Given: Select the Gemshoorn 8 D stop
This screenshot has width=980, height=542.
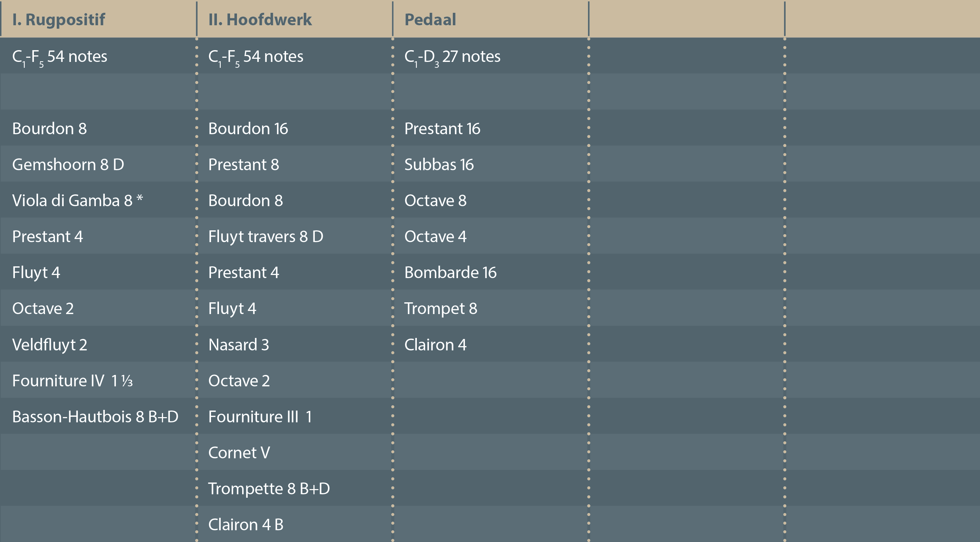Looking at the screenshot, I should coord(68,165).
